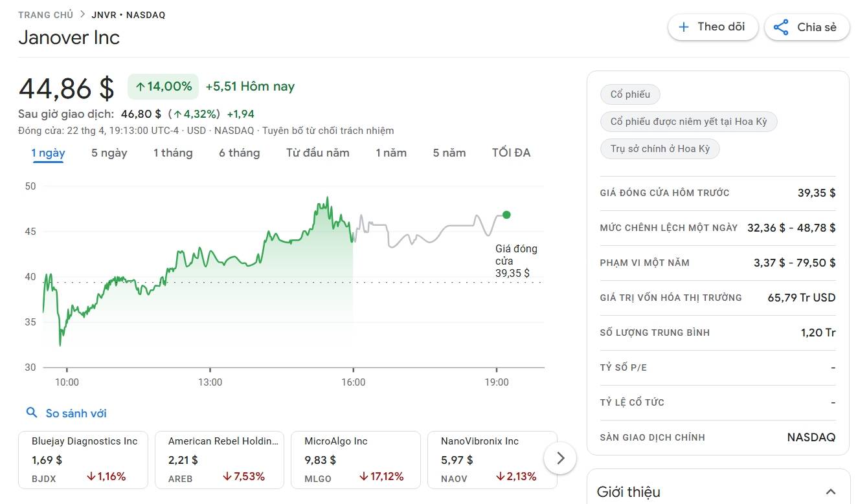Go to TRANG CHỦ breadcrumb link

[x=45, y=15]
